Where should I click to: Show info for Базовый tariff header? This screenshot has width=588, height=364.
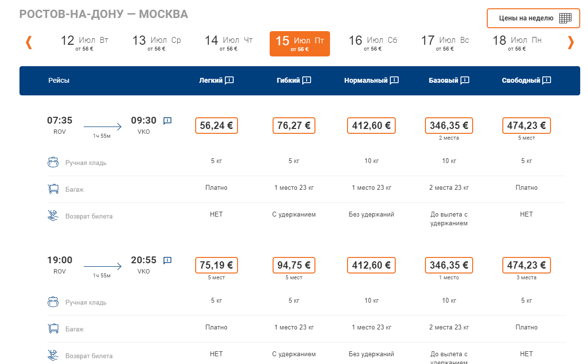coord(465,80)
